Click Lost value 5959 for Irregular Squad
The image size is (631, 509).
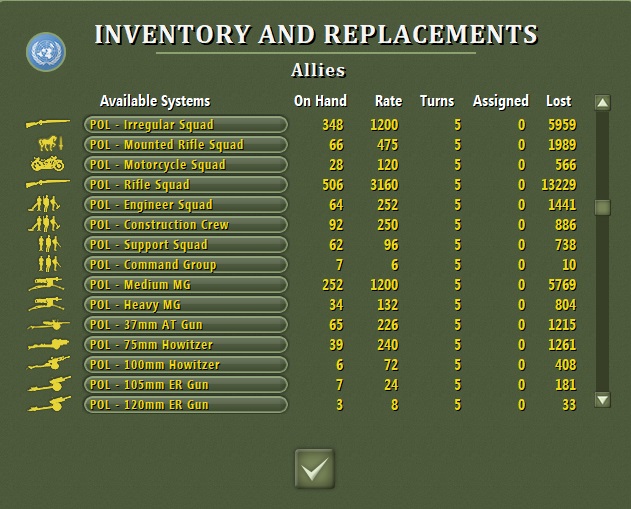coord(562,125)
